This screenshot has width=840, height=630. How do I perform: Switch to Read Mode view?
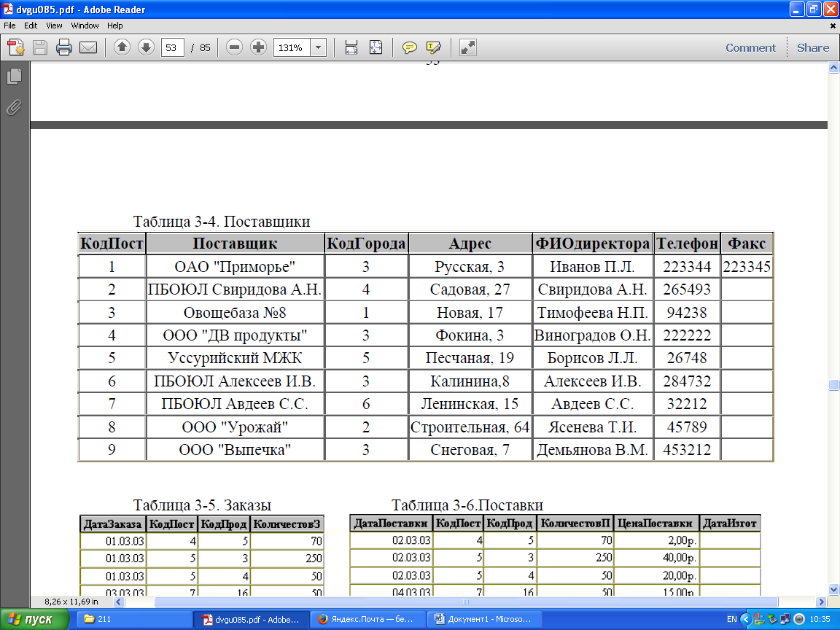coord(467,47)
